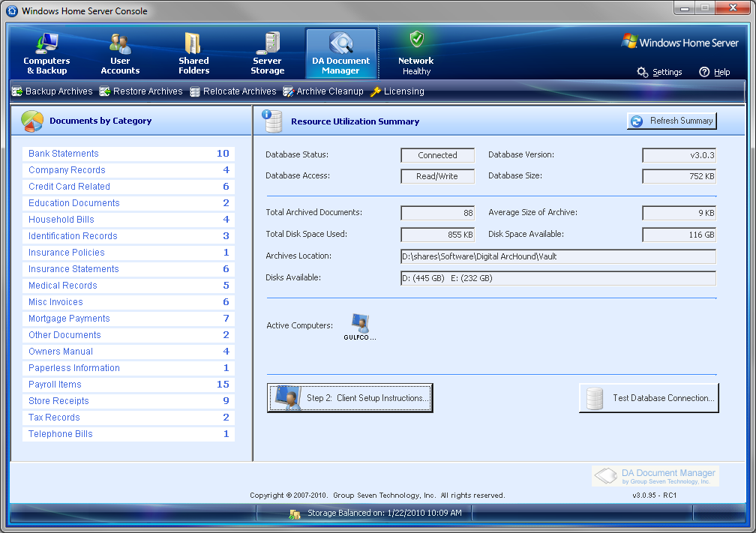The width and height of the screenshot is (756, 533).
Task: Click the Documents by Category pie chart icon
Action: 32,121
